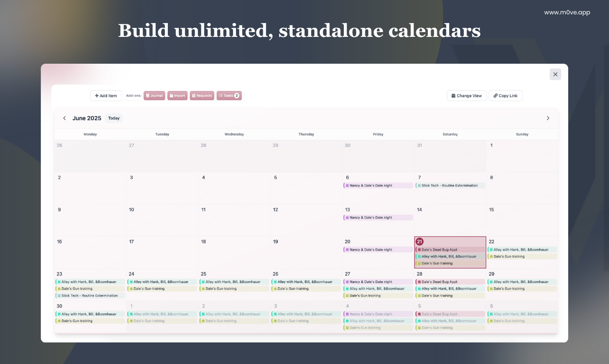Close the calendar dialog with X
Viewport: 609px width, 364px height.
[x=555, y=74]
